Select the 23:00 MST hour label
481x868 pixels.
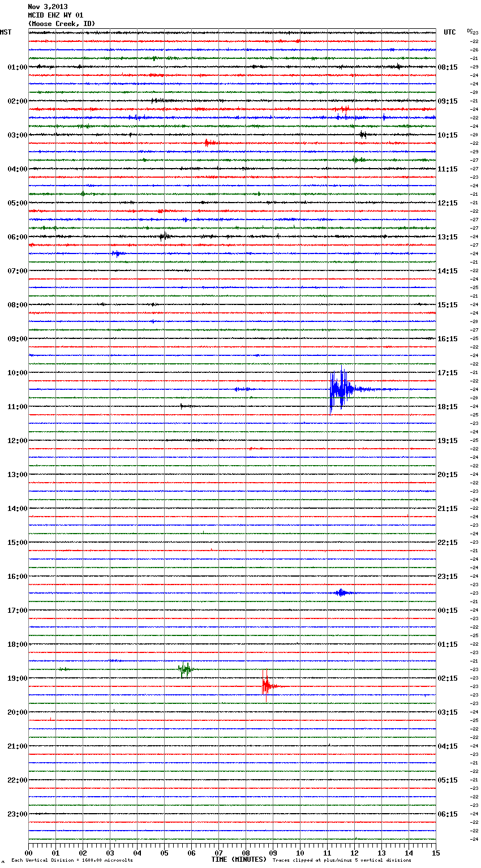[x=18, y=814]
